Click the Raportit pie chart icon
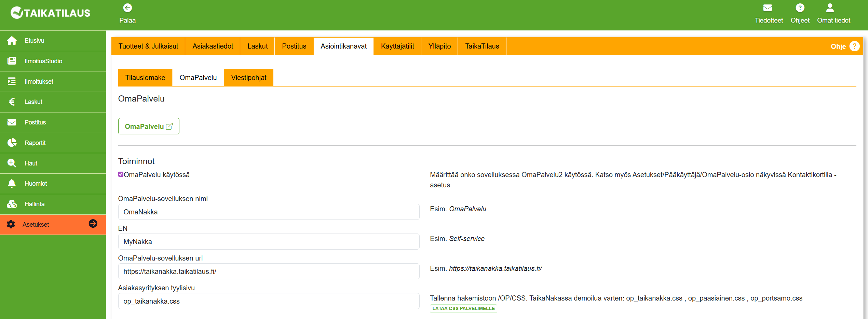Viewport: 868px width, 319px height. click(x=12, y=143)
